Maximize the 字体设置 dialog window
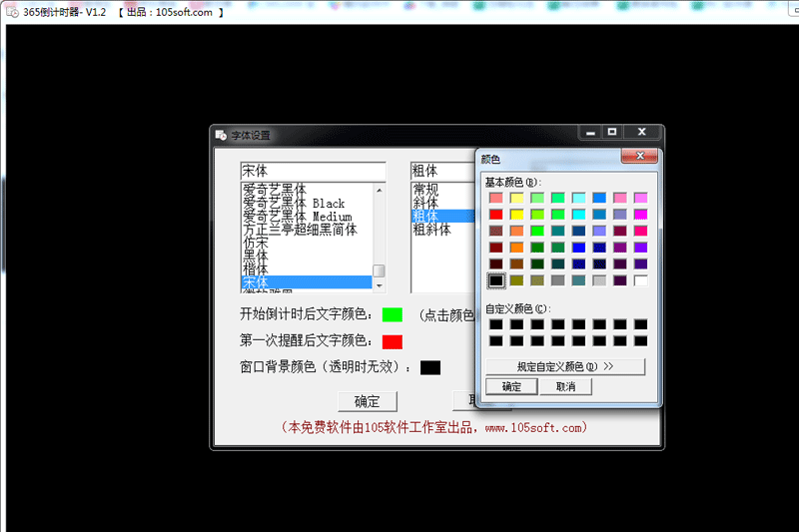Viewport: 799px width, 532px height. [612, 132]
